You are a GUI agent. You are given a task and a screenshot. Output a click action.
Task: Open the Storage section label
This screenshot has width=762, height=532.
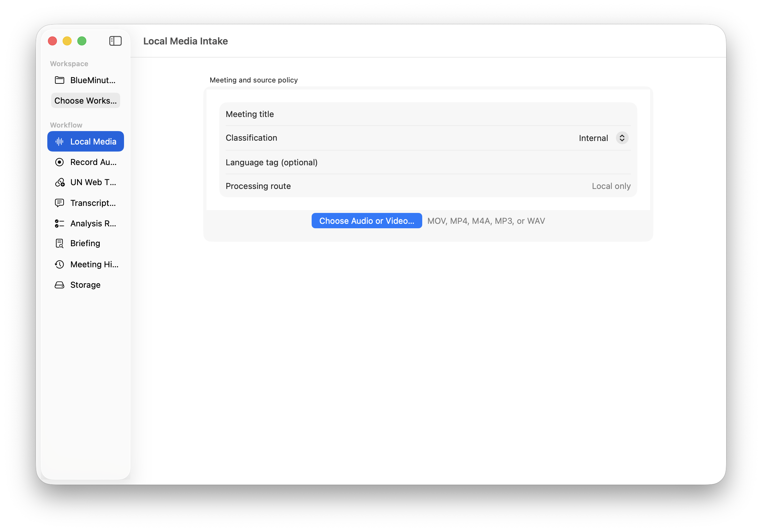[85, 285]
